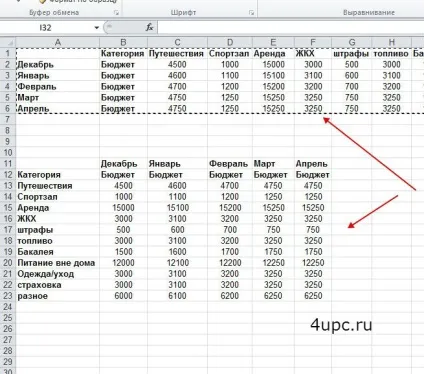Click cell 15100 in row 3
Screen dimensions: 424x374
273,76
